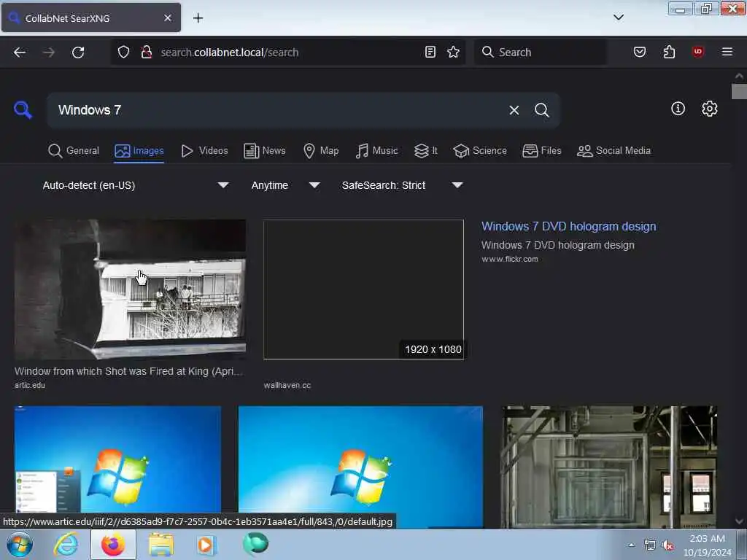Click the dark 1920 x 1080 image preview
Screen dimensions: 747x560
(x=363, y=289)
